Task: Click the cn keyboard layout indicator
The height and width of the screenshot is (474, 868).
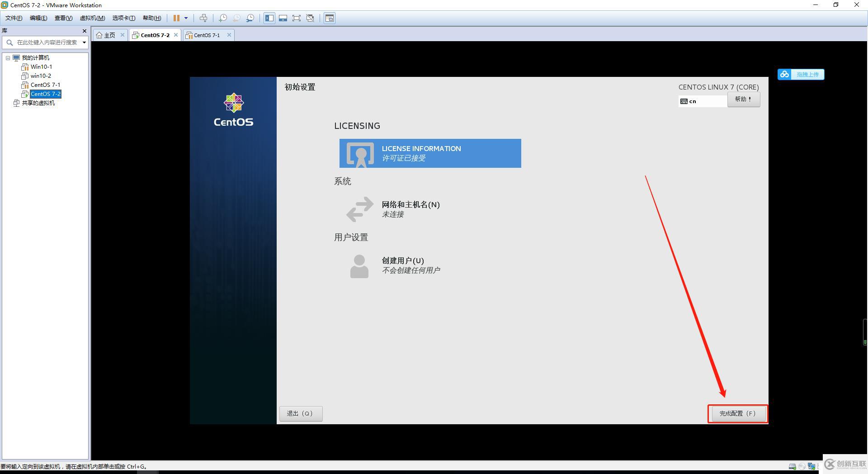Action: point(703,101)
